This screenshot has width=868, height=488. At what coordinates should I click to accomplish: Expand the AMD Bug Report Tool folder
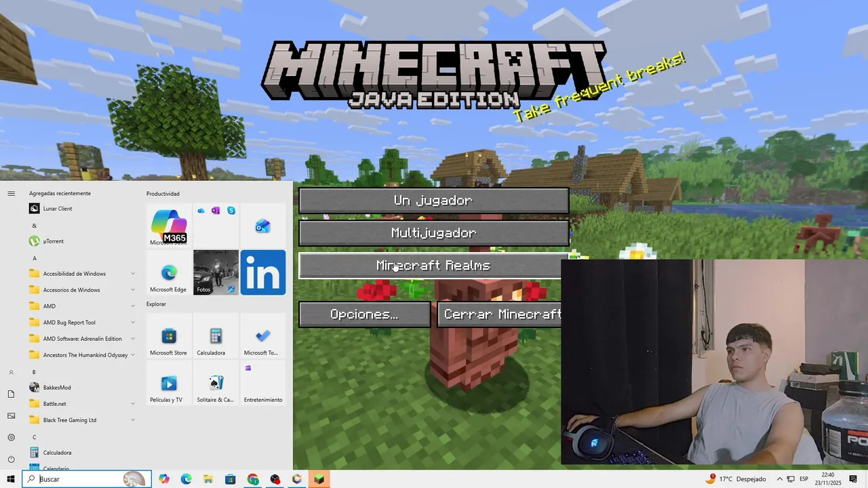[81, 323]
